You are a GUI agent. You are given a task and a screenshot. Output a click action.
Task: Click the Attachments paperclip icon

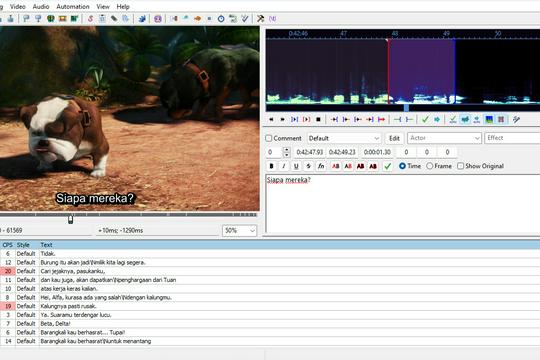[114, 19]
